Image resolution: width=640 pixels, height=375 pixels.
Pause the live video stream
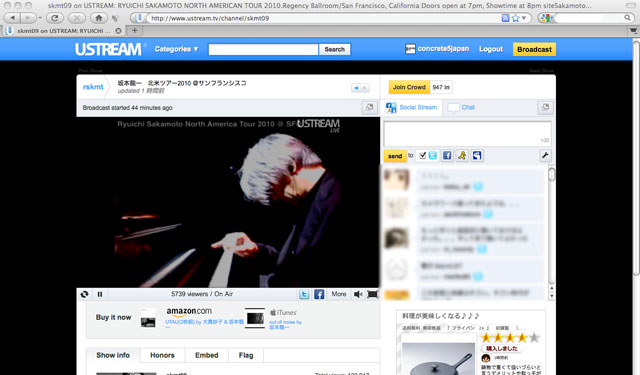100,294
